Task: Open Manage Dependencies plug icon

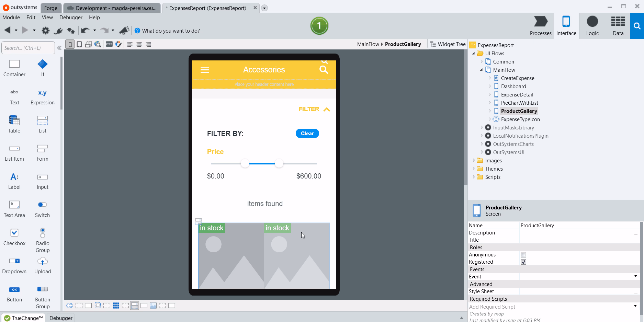Action: 58,31
